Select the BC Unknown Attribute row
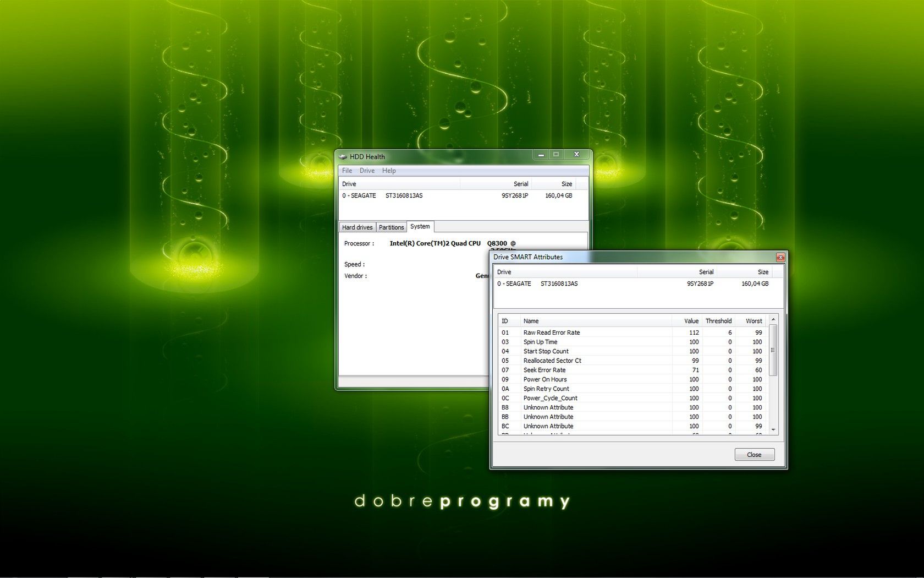 (633, 426)
